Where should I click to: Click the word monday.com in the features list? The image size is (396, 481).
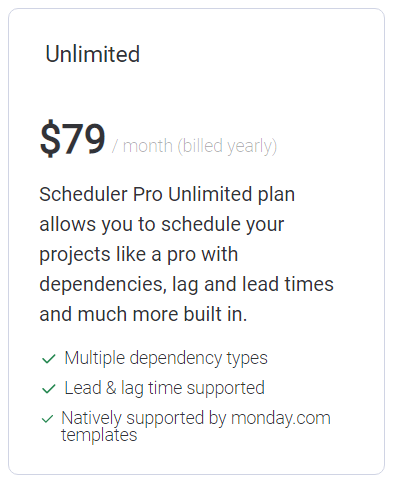pyautogui.click(x=281, y=418)
